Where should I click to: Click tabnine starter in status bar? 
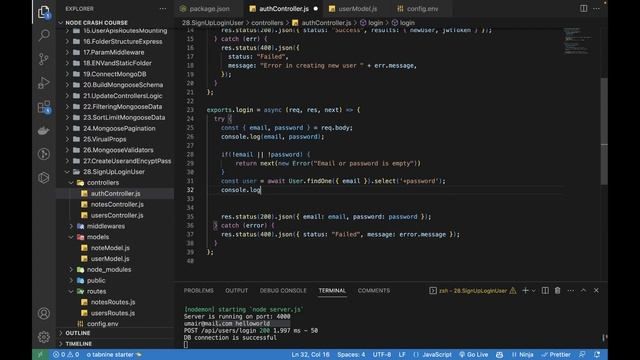[113, 355]
